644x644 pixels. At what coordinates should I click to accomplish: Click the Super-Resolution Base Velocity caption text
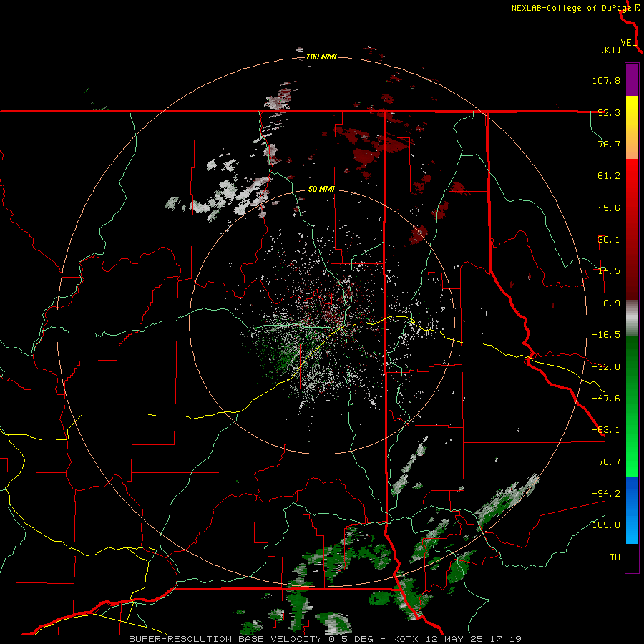(326, 639)
